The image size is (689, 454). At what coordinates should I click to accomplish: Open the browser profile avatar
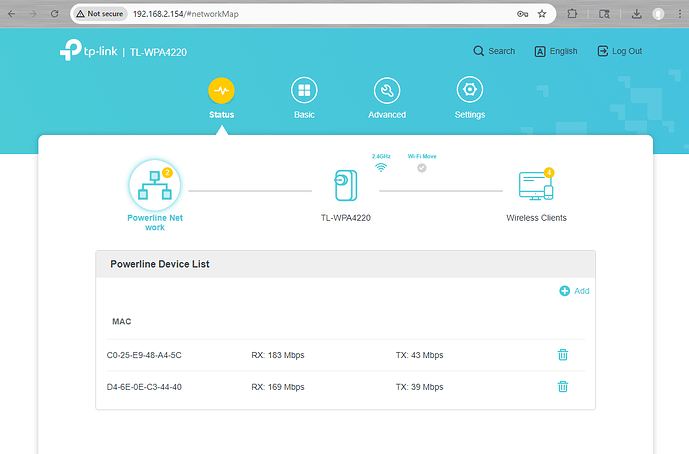coord(658,14)
